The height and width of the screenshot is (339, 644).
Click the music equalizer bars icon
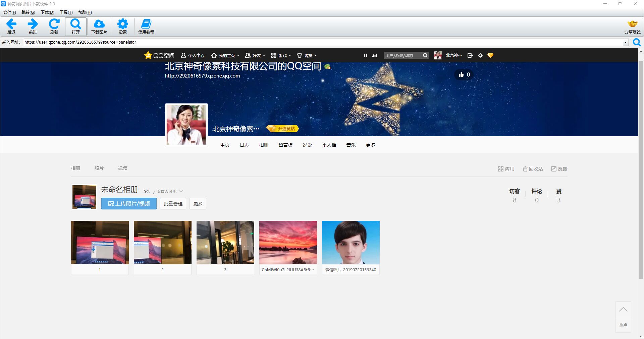point(375,55)
